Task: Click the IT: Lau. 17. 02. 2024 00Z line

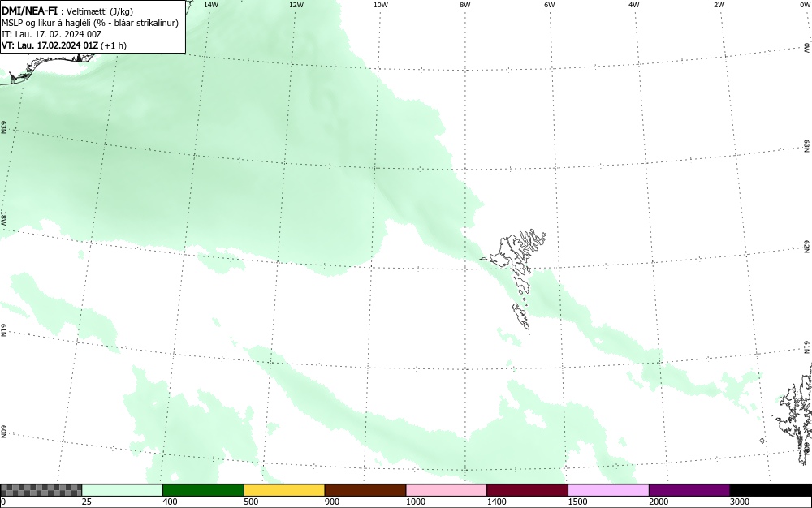Action: point(52,34)
